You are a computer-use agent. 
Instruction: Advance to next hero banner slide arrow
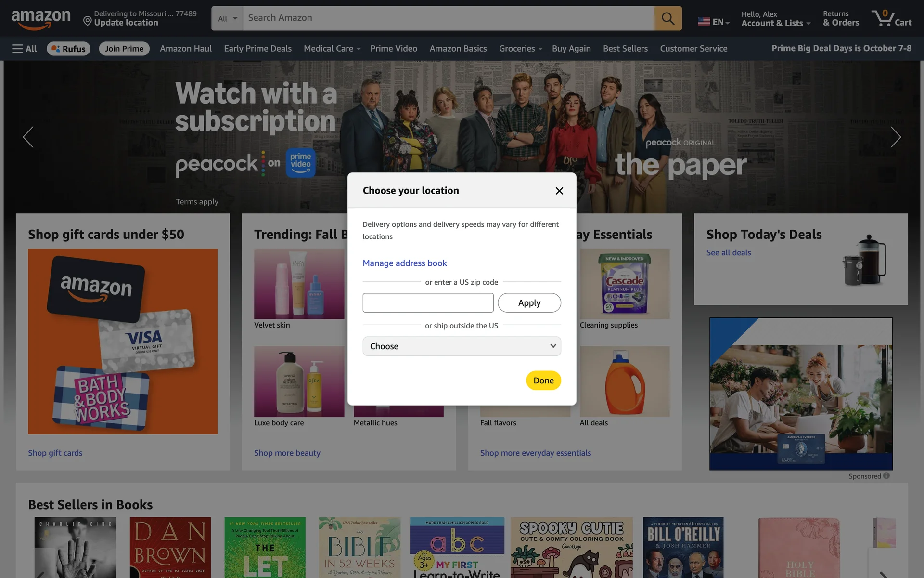point(895,137)
